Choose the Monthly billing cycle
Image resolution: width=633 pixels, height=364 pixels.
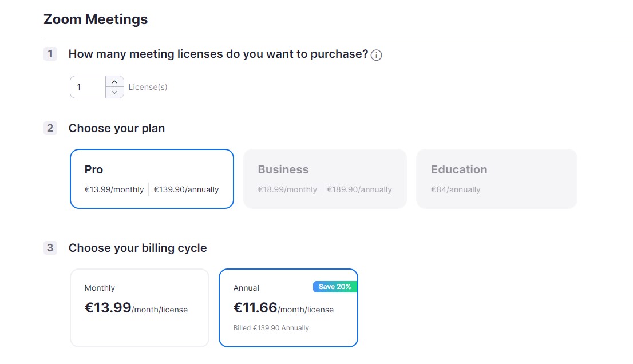click(140, 308)
